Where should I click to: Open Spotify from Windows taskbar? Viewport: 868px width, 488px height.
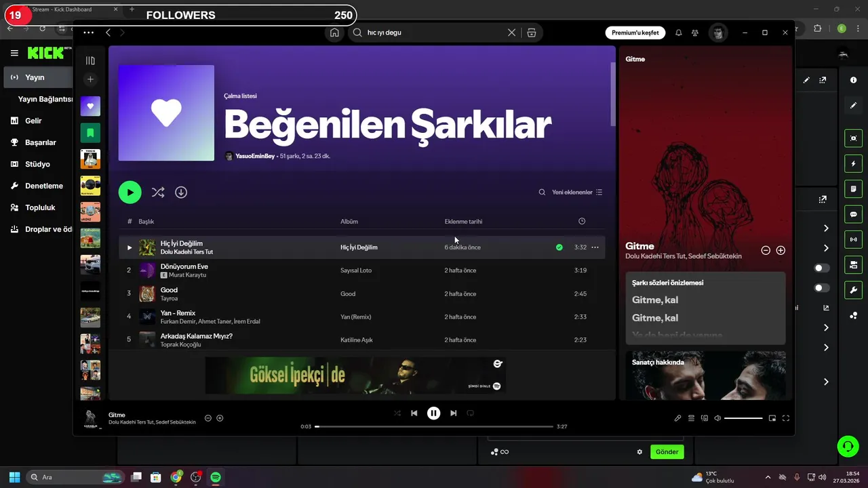click(216, 477)
